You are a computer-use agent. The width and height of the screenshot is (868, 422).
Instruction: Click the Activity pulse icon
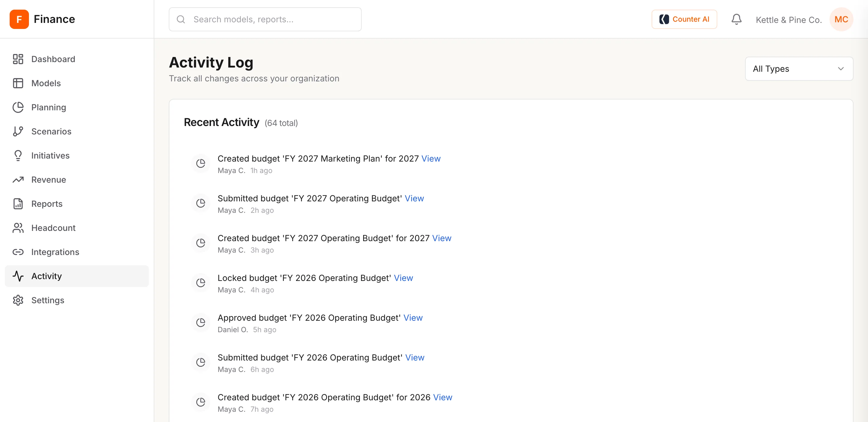tap(18, 276)
